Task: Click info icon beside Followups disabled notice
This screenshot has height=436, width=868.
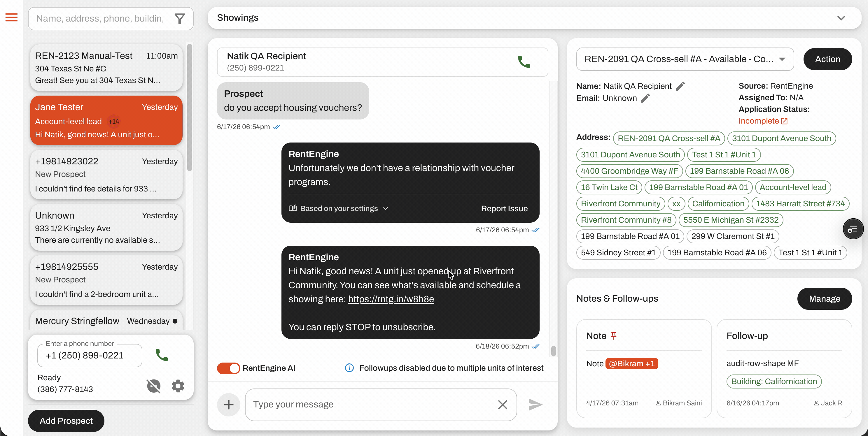Action: (349, 368)
